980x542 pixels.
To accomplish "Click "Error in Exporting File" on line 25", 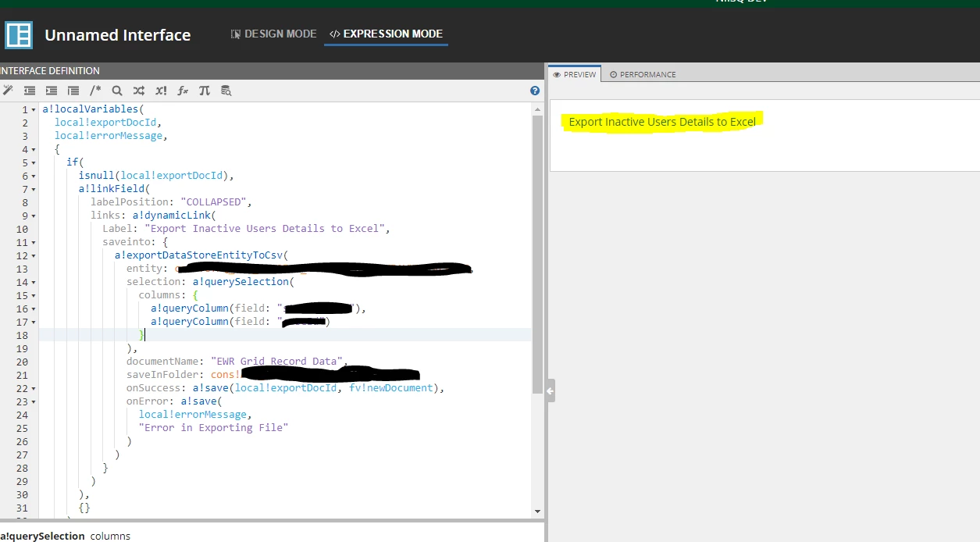I will [213, 428].
